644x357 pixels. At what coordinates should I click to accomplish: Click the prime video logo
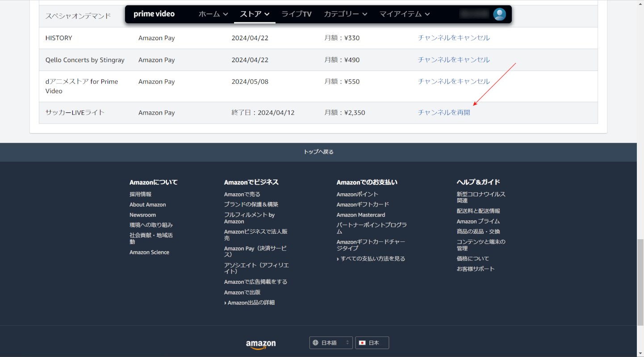tap(154, 14)
